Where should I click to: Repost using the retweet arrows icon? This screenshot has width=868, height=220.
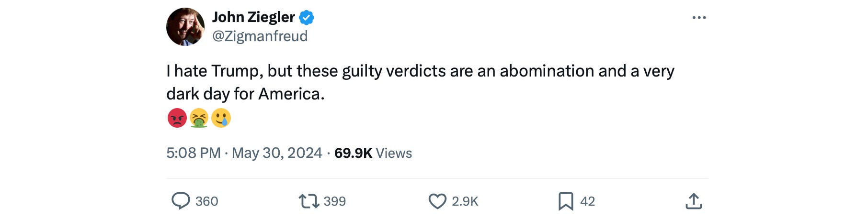pos(309,201)
